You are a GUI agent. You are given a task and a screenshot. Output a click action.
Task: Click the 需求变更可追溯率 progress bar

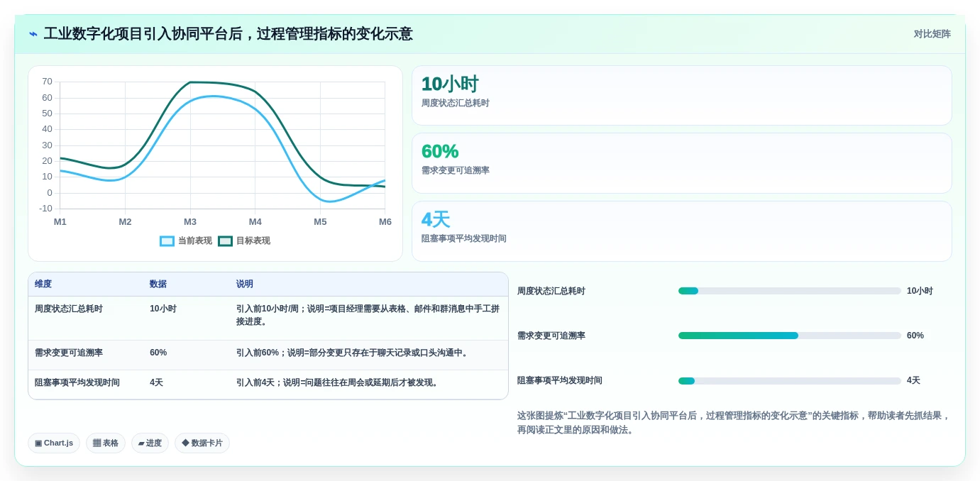pos(789,336)
